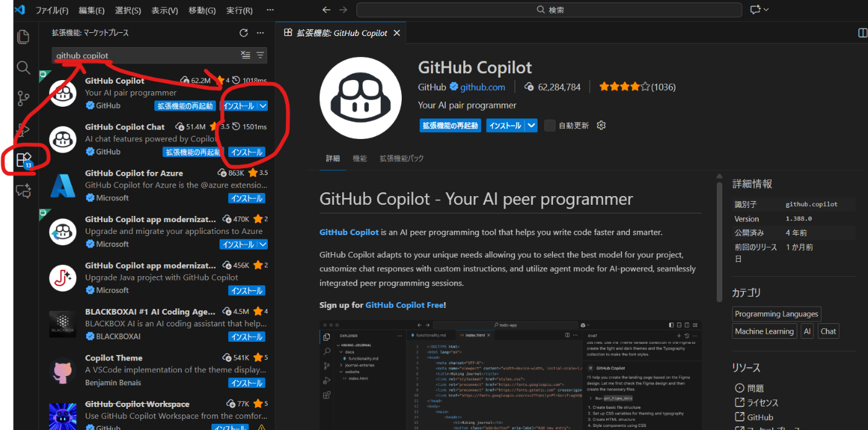Viewport: 868px width, 430px height.
Task: Select the Machine Learning category
Action: (764, 331)
